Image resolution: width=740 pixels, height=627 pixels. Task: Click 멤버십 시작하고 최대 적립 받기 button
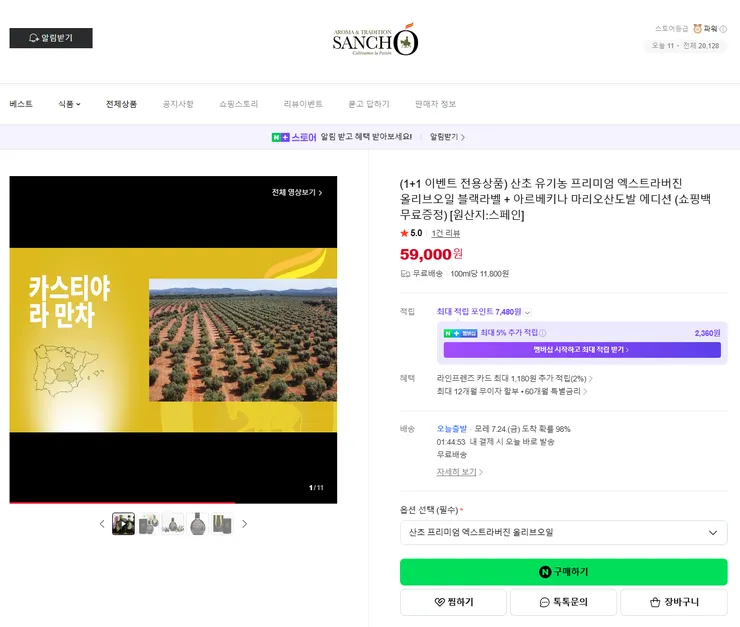582,350
